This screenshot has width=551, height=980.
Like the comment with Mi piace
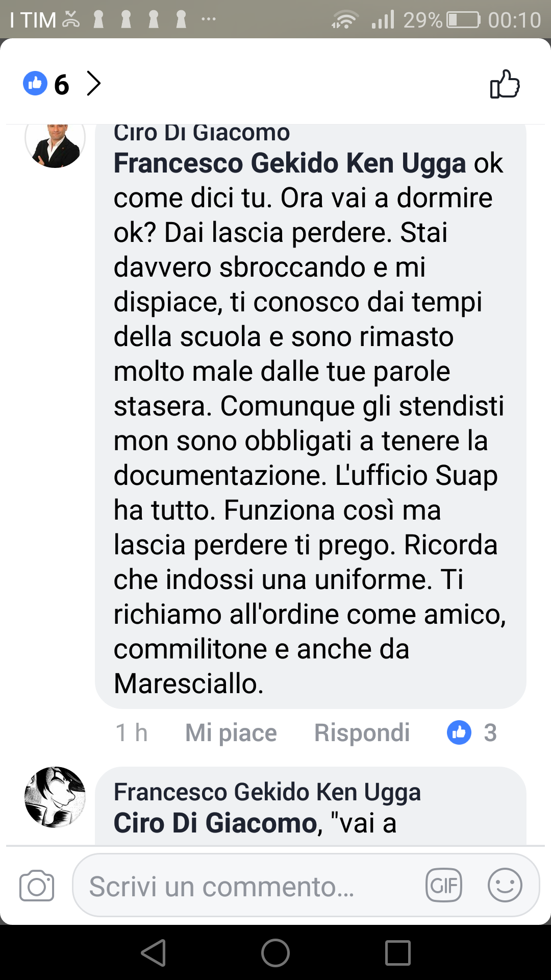(x=231, y=733)
